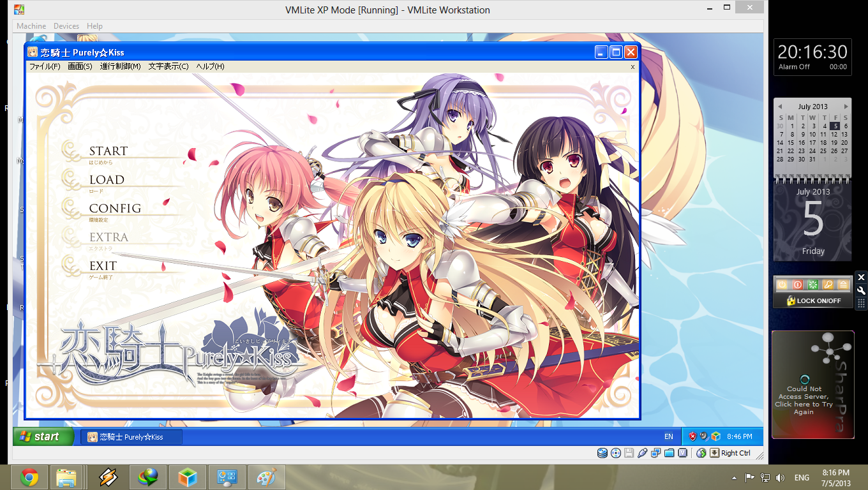The image size is (868, 490).
Task: Show hidden tray icons arrow
Action: point(734,477)
